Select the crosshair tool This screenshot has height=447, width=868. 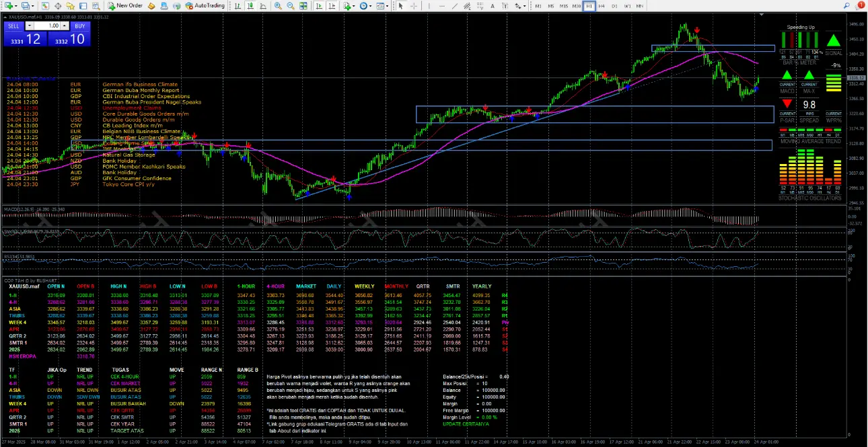(x=412, y=5)
